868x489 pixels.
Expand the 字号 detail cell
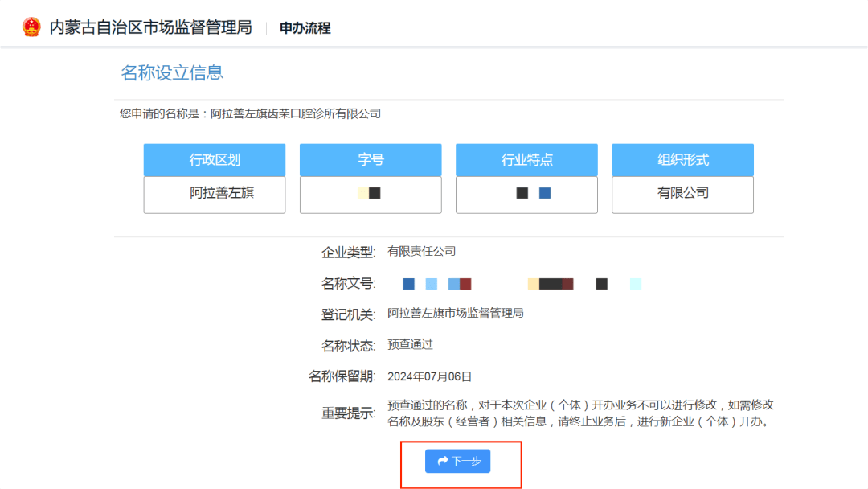coord(370,193)
